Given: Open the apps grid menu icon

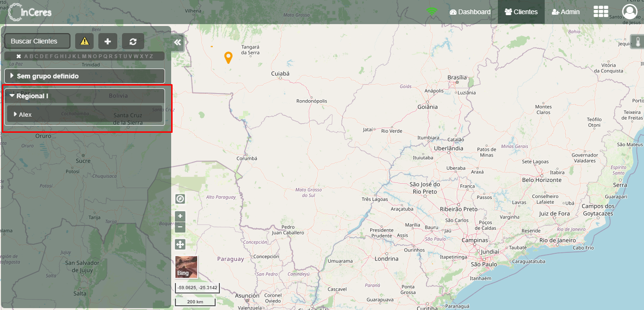Looking at the screenshot, I should click(x=601, y=12).
